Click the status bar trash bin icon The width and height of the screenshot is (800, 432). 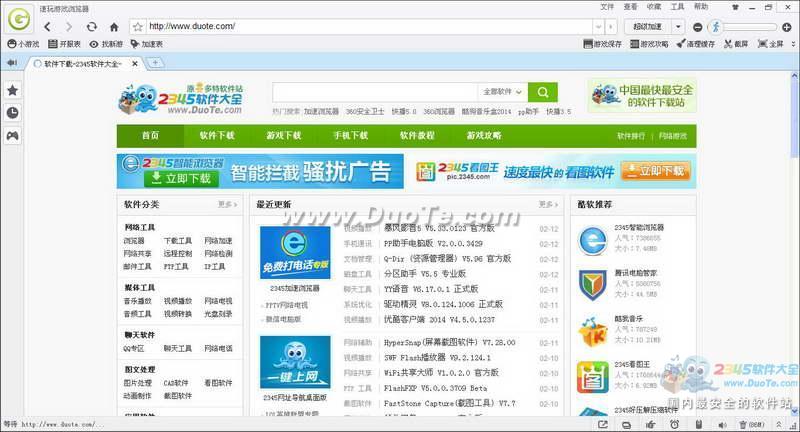coord(743,424)
